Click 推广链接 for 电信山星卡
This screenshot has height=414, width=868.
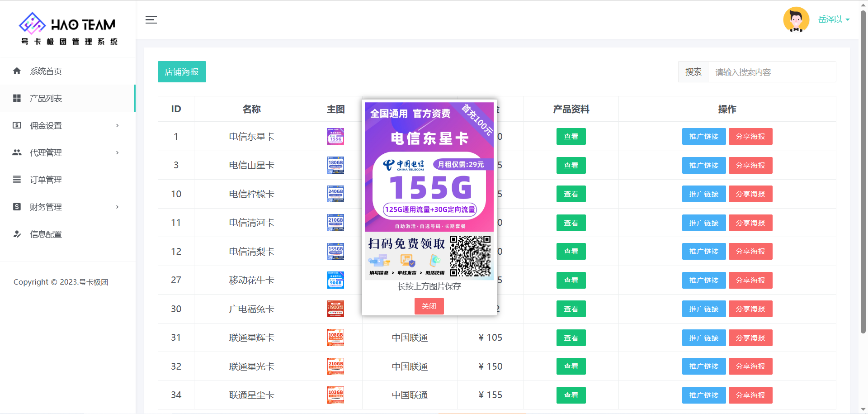tap(704, 165)
